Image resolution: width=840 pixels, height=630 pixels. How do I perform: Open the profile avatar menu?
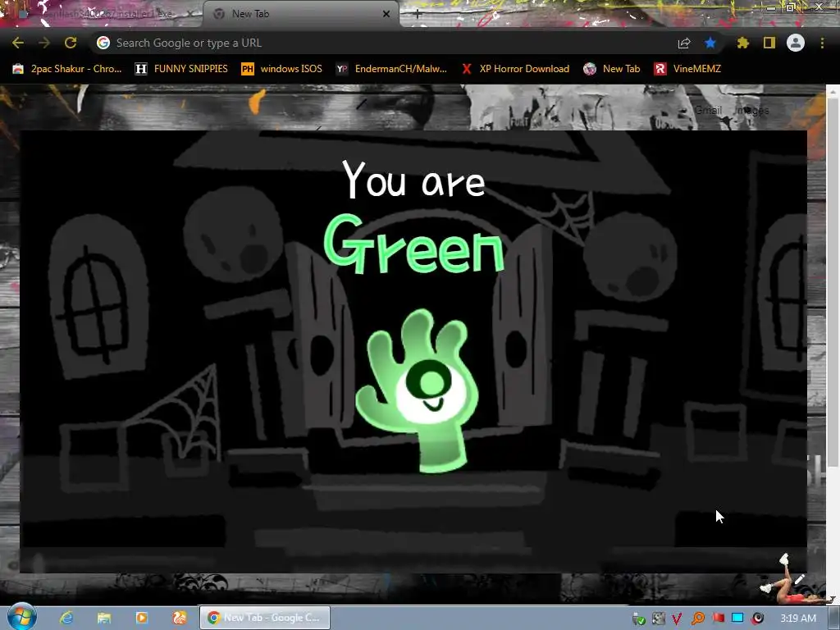[796, 43]
